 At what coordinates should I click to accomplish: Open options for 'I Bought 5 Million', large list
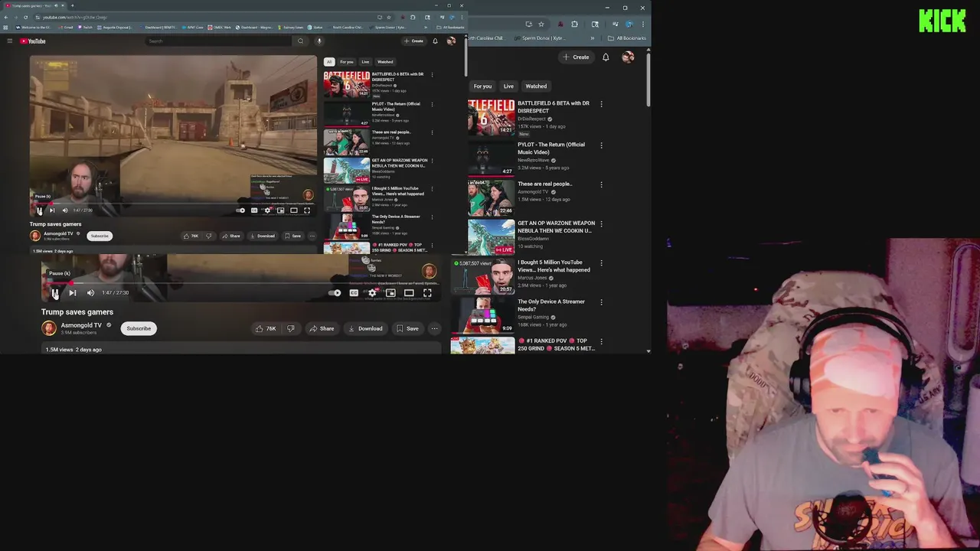point(601,263)
